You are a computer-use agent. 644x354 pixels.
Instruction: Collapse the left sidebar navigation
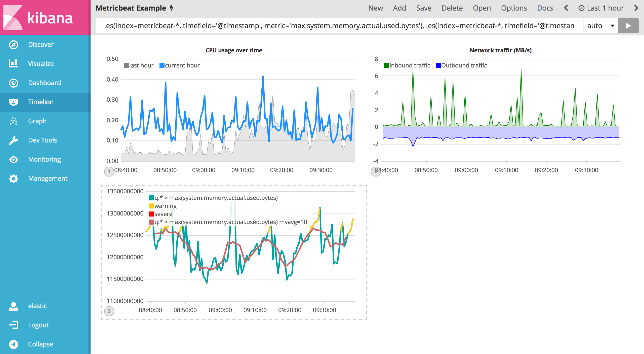pyautogui.click(x=14, y=344)
